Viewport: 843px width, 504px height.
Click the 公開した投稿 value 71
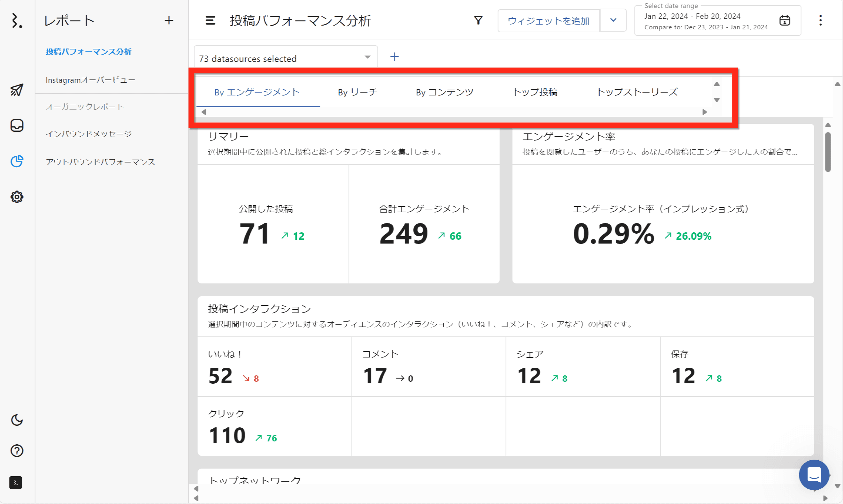254,234
